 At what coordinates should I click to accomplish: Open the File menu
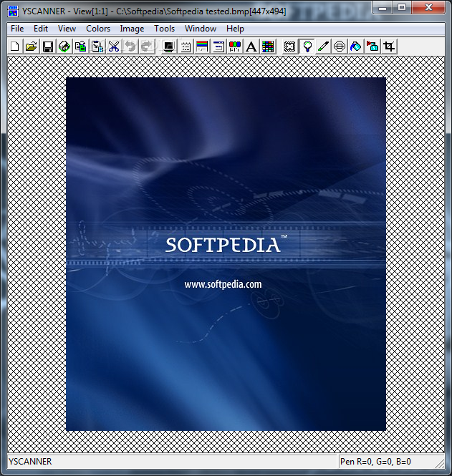tap(17, 29)
